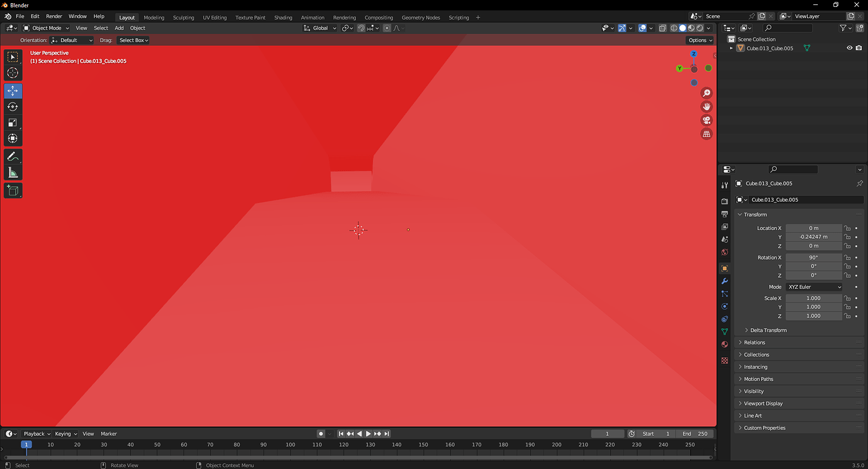The image size is (868, 469).
Task: Select the Move tool in the toolbar
Action: pos(13,91)
